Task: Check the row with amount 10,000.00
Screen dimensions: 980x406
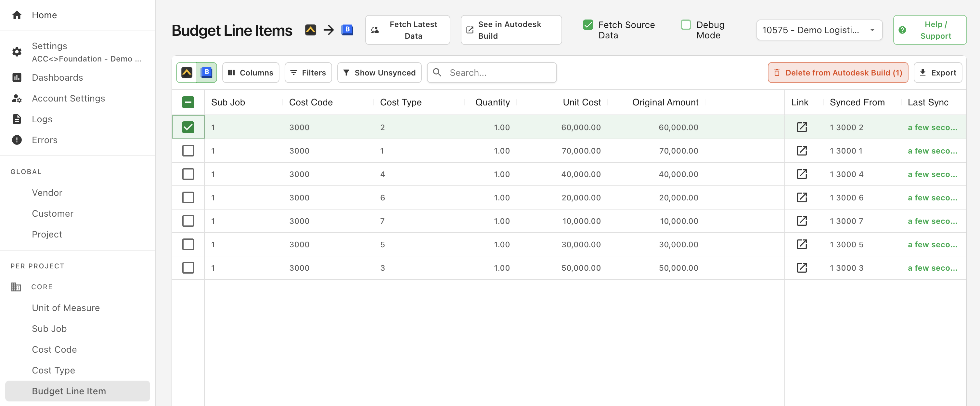Action: pos(188,221)
